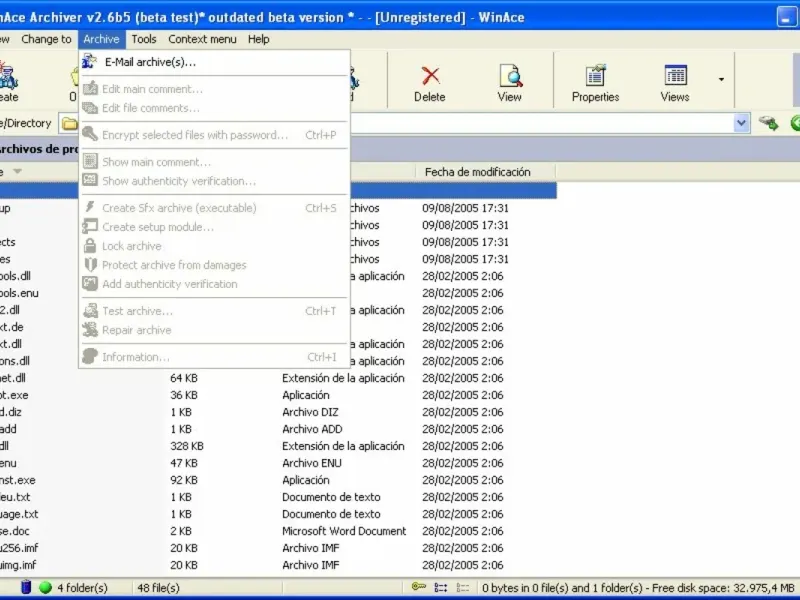The width and height of the screenshot is (800, 600).
Task: Click the Create Sfx lightning icon
Action: click(x=90, y=207)
